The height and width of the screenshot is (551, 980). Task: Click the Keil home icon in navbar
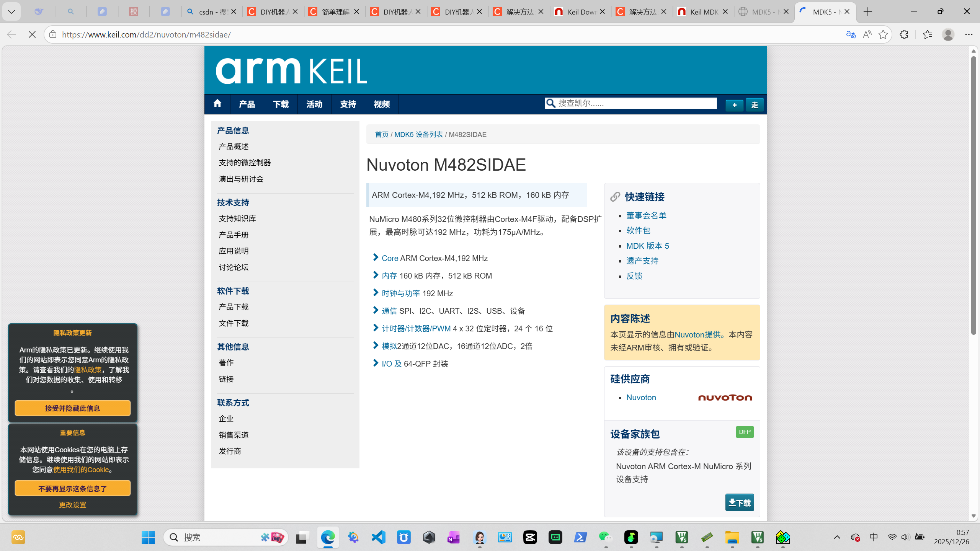point(217,104)
